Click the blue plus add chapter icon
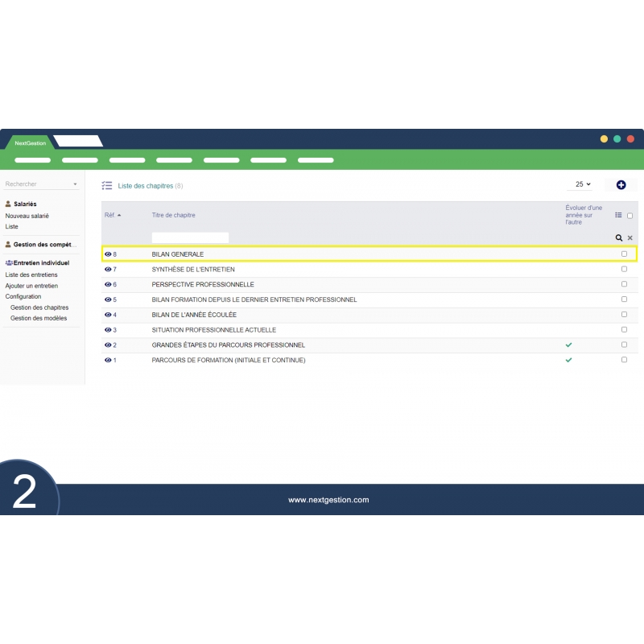Viewport: 644px width, 644px height. [x=621, y=185]
